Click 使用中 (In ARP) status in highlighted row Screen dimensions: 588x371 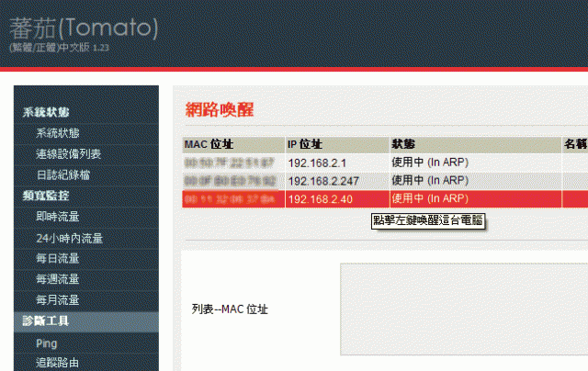[430, 198]
